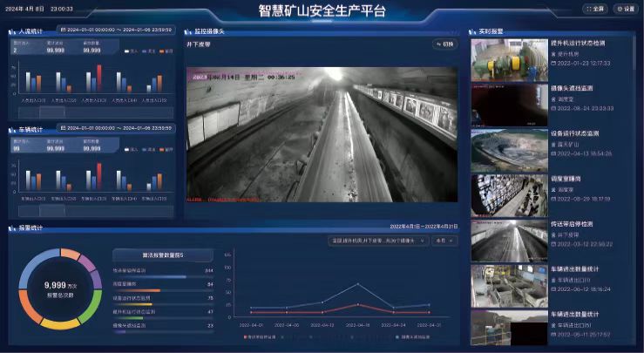644x353 pixels.
Task: Toggle blue legend series in 人流统计 chart
Action: click(148, 51)
